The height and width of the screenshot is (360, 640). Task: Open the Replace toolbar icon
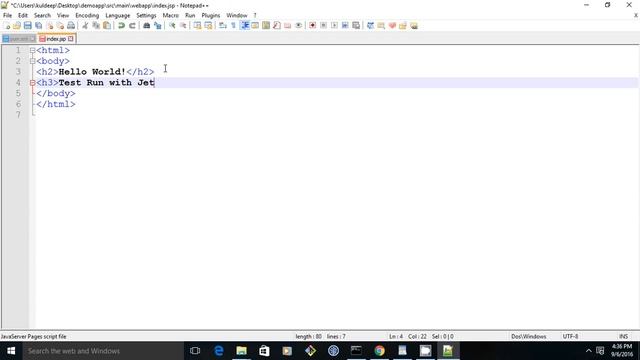(157, 26)
